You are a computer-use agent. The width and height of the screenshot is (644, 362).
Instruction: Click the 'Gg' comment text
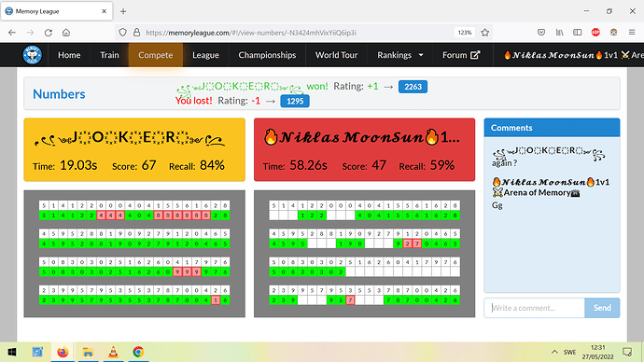[497, 205]
